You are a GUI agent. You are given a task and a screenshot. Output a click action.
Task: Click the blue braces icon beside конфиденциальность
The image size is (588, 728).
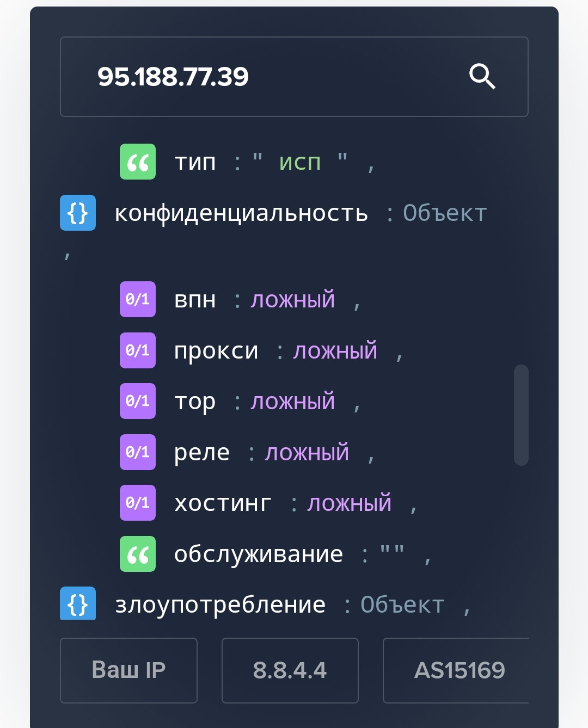[78, 213]
